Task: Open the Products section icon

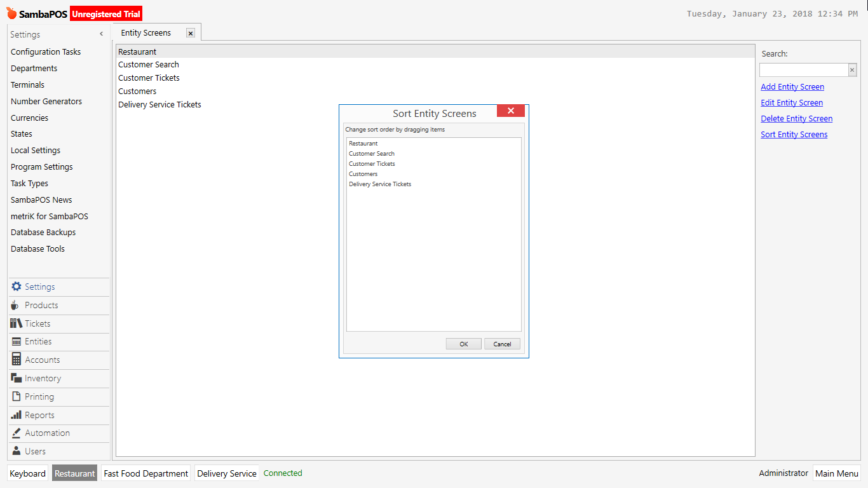Action: click(x=15, y=305)
